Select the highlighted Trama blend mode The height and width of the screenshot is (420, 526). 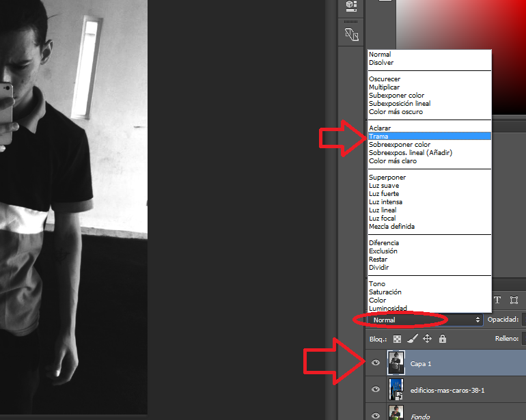click(x=430, y=136)
